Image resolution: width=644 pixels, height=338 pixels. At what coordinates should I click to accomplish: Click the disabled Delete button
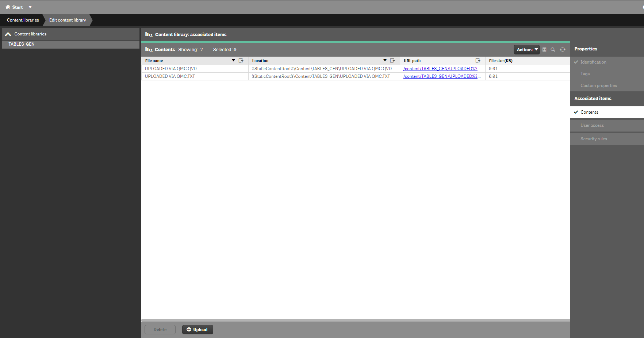(x=160, y=330)
